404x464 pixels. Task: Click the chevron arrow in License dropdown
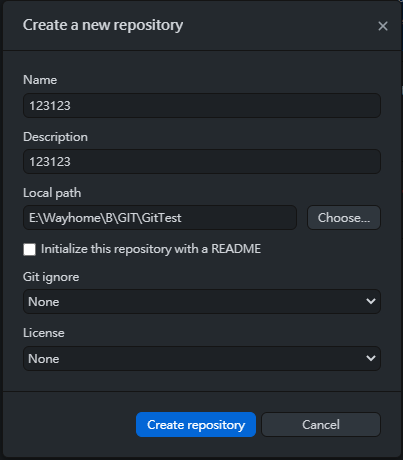coord(371,358)
